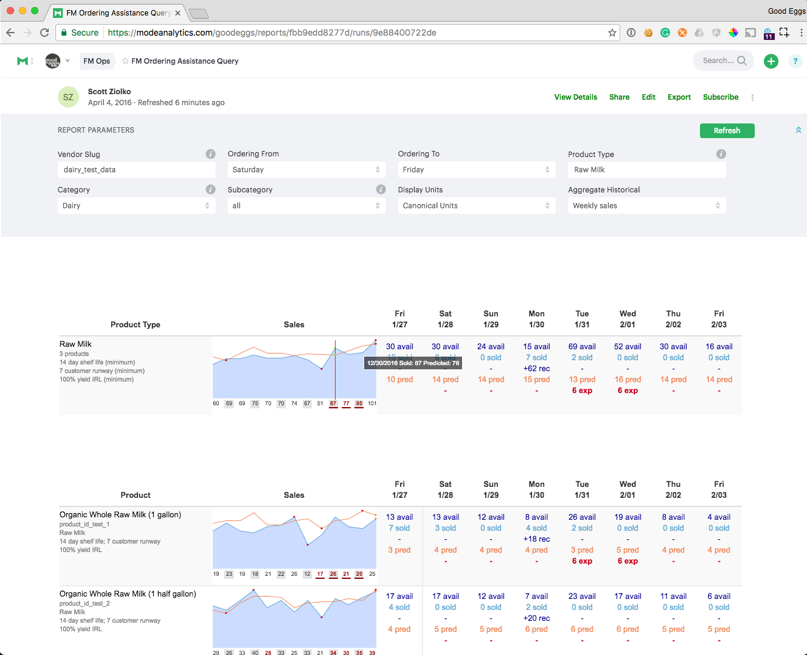
Task: Star the FM Ordering Assistance Query report
Action: pos(125,61)
